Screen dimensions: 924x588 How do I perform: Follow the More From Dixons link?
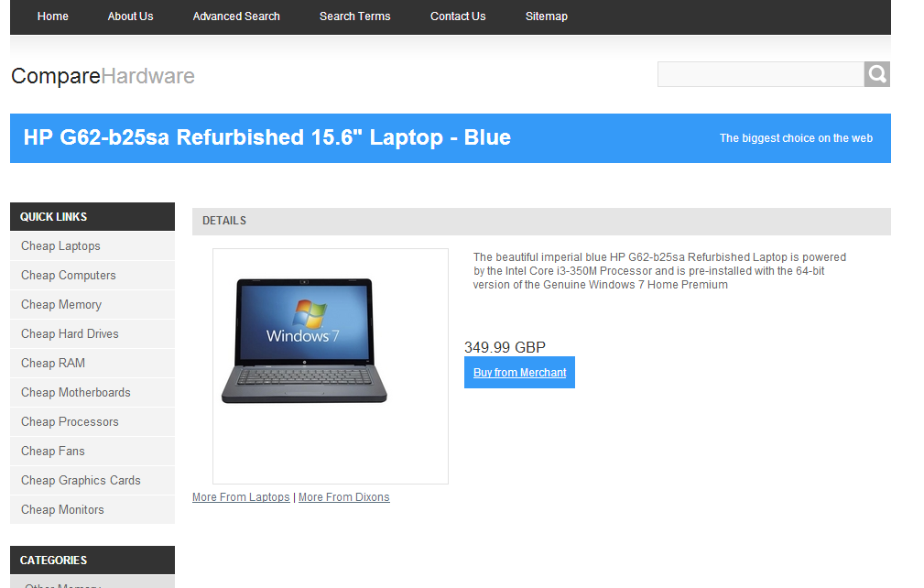point(344,497)
